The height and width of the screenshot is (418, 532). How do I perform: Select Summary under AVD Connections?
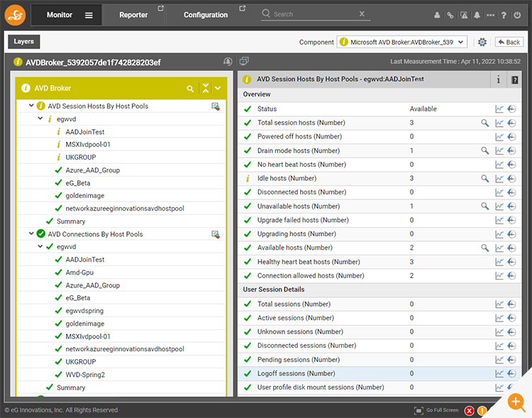pyautogui.click(x=70, y=387)
